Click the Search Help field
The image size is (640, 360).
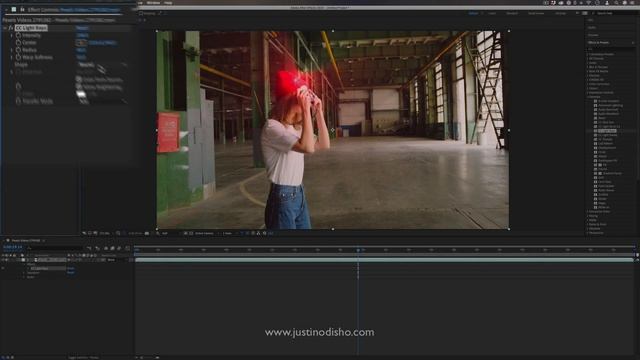pyautogui.click(x=614, y=13)
